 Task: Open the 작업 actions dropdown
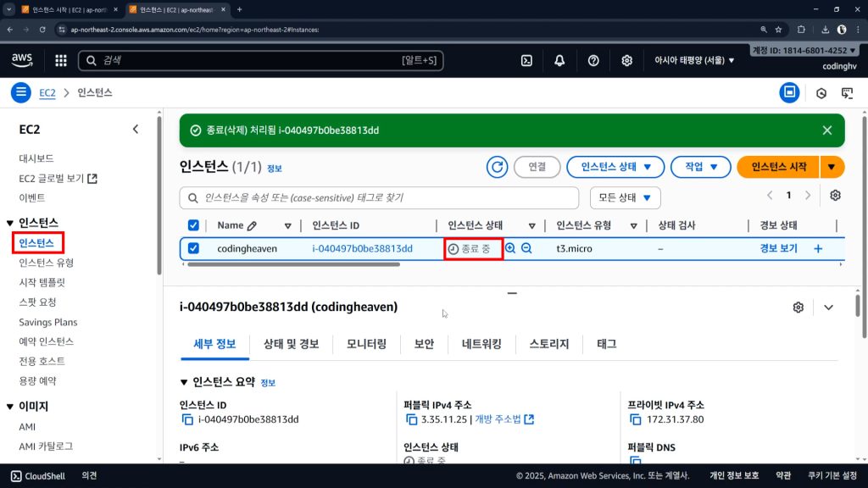(x=701, y=167)
